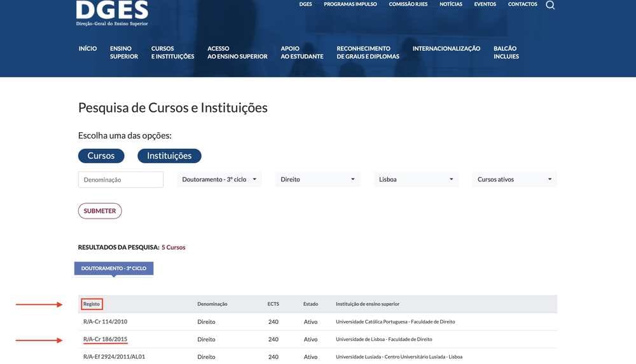Open Cursos e Instituições menu
Screen dimensions: 636x364
coord(172,53)
